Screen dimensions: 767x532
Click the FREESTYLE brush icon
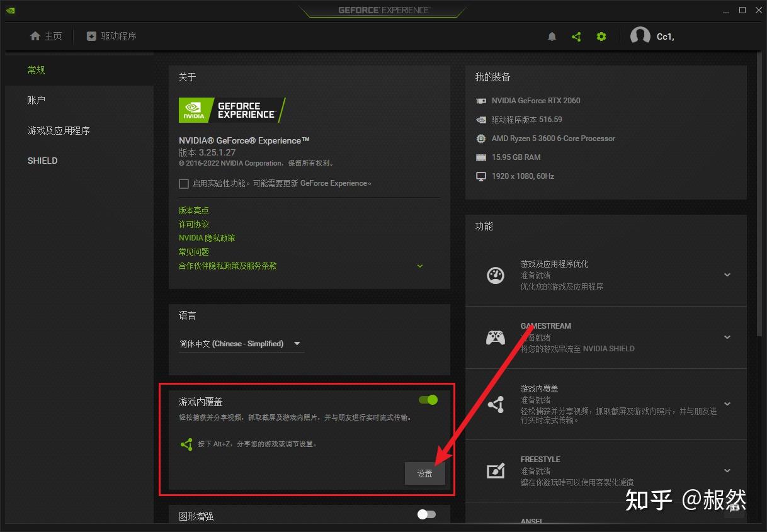point(496,470)
